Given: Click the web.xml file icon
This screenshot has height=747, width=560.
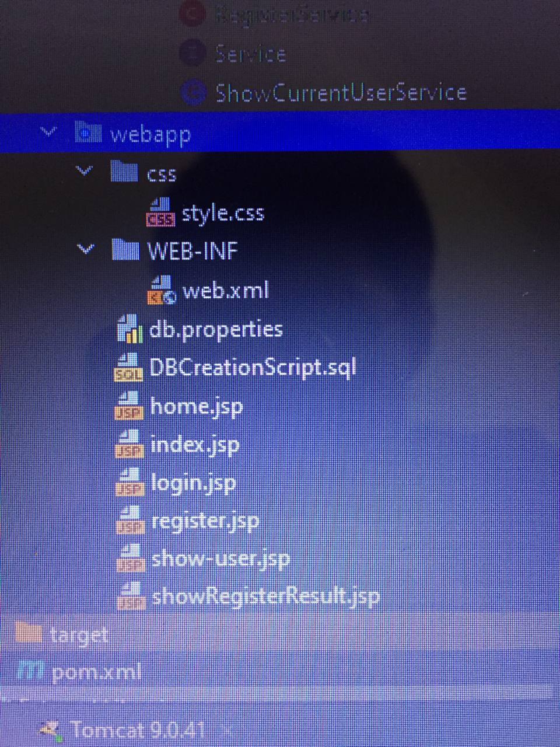Looking at the screenshot, I should pos(162,290).
